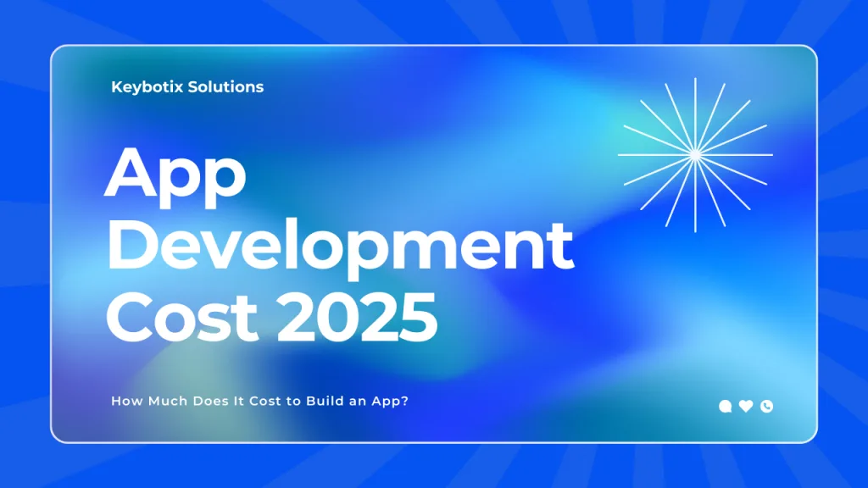This screenshot has height=488, width=868.
Task: Click the subtitle about building an app
Action: tap(260, 401)
